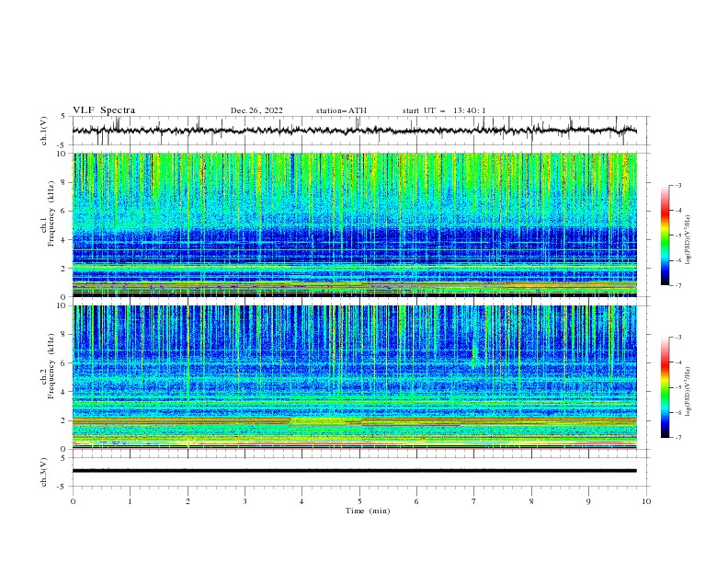Screen dimensions: 728x563
Task: Click the ch.1 colorbar "log(PSD)(V²/Hz)" label
Action: tap(688, 240)
